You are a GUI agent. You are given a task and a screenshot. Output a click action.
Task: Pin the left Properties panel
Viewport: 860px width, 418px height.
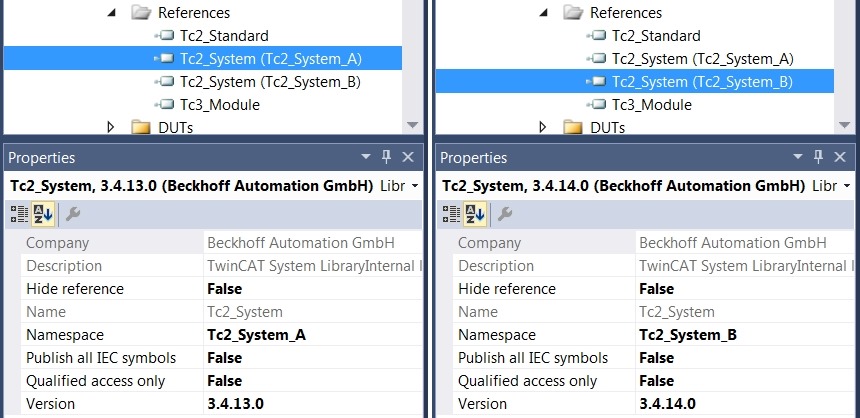(x=385, y=158)
